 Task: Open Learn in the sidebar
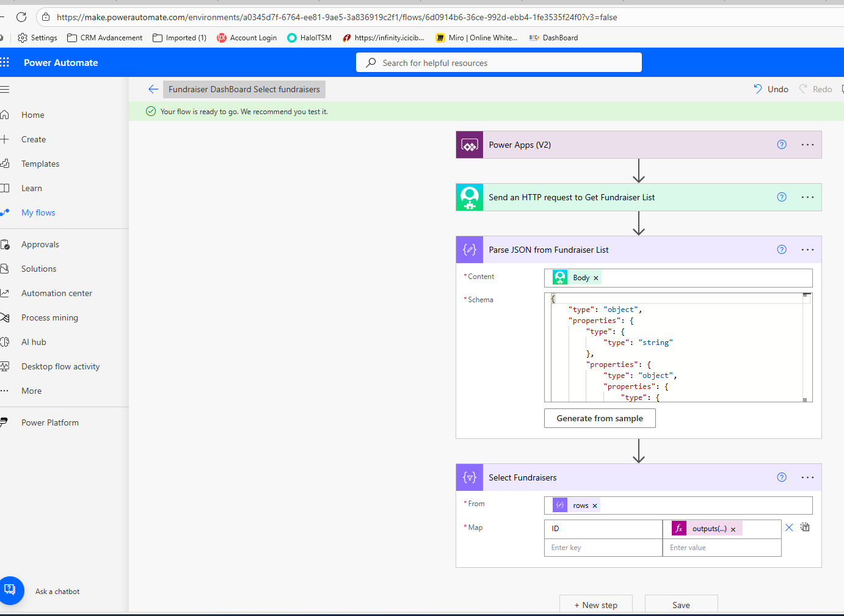click(x=32, y=188)
